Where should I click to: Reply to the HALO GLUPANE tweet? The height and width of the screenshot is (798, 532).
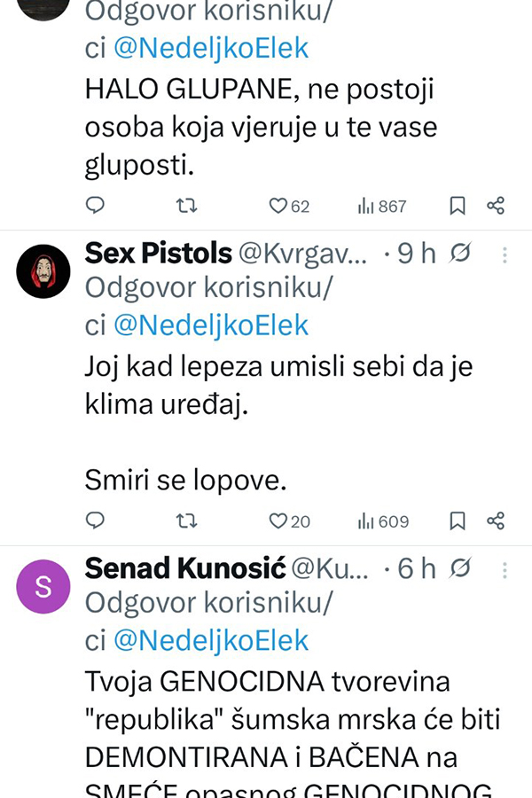click(x=95, y=206)
